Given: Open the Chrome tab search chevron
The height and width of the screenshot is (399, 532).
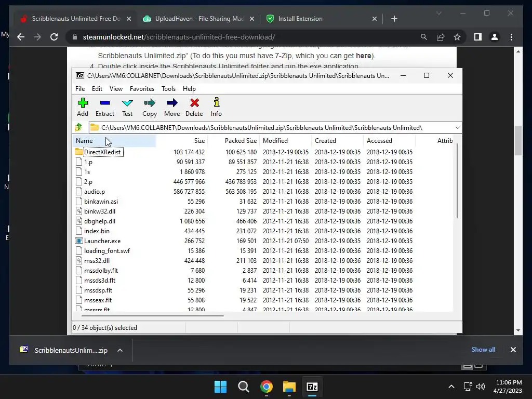Looking at the screenshot, I should tap(438, 13).
